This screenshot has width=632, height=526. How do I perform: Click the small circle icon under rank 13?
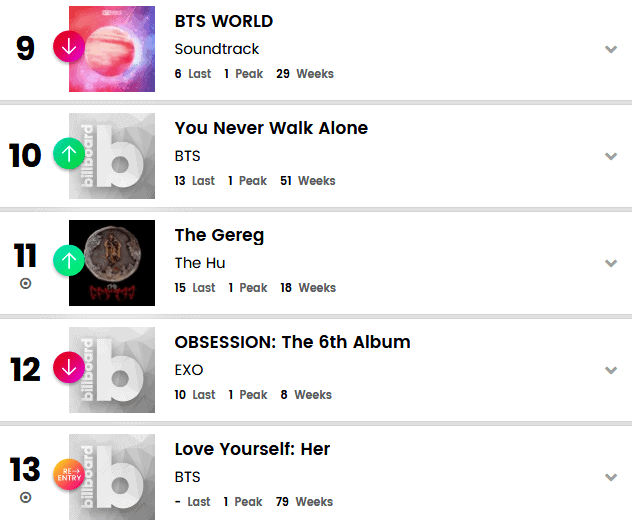pos(25,497)
